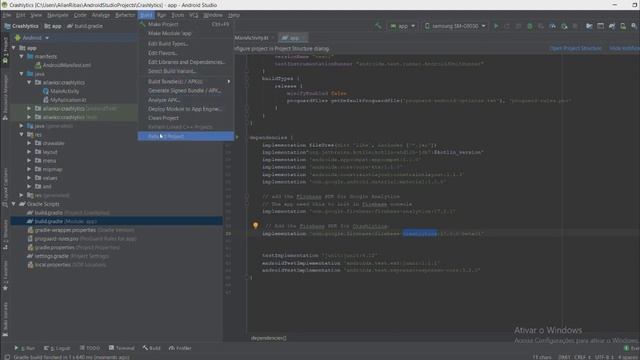The width and height of the screenshot is (640, 360).
Task: Toggle the Favorites side tab
Action: 5,276
